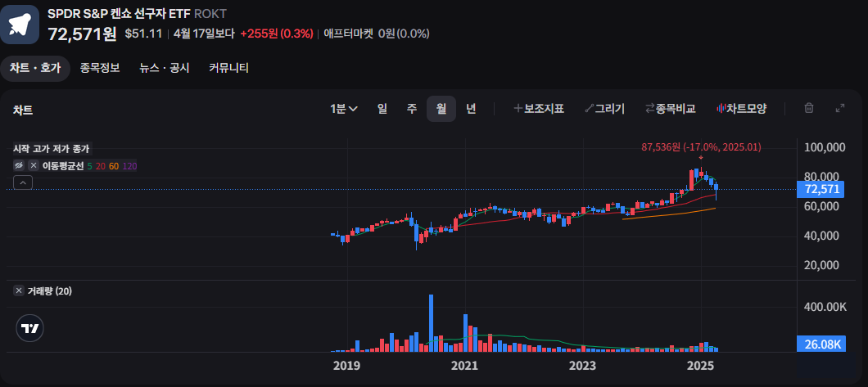
Task: Open 종목비교 to compare stocks
Action: 671,109
